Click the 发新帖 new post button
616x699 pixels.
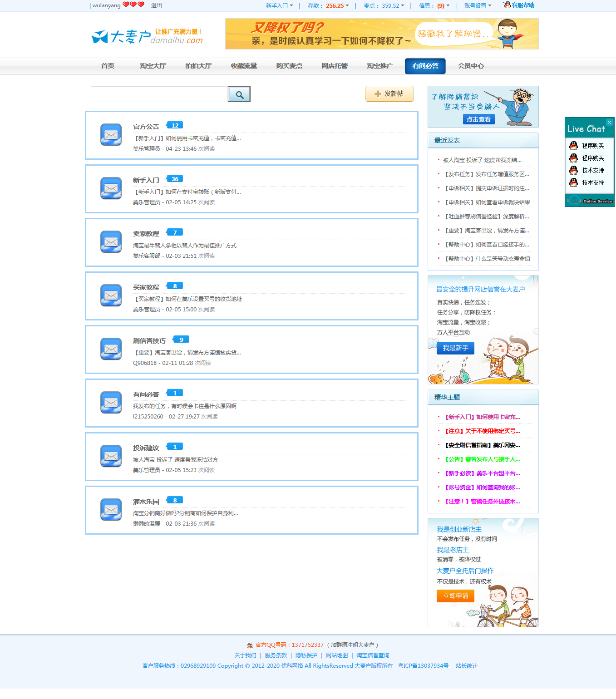click(x=389, y=94)
